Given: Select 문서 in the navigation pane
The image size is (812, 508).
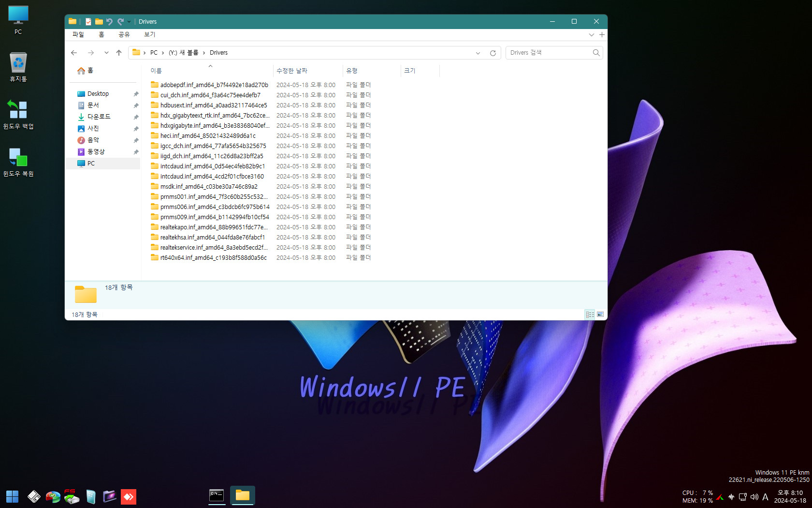Looking at the screenshot, I should pos(103,105).
